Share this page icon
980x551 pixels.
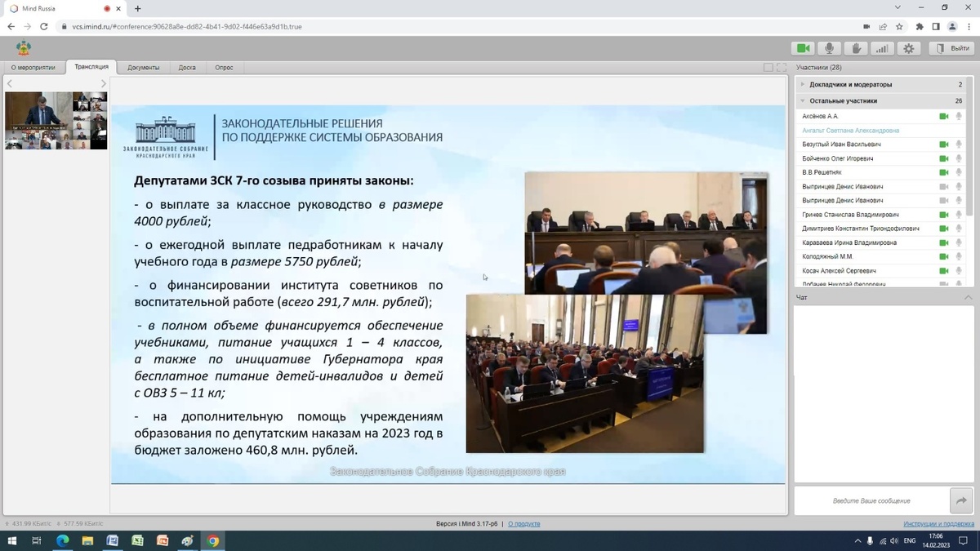[x=883, y=26]
